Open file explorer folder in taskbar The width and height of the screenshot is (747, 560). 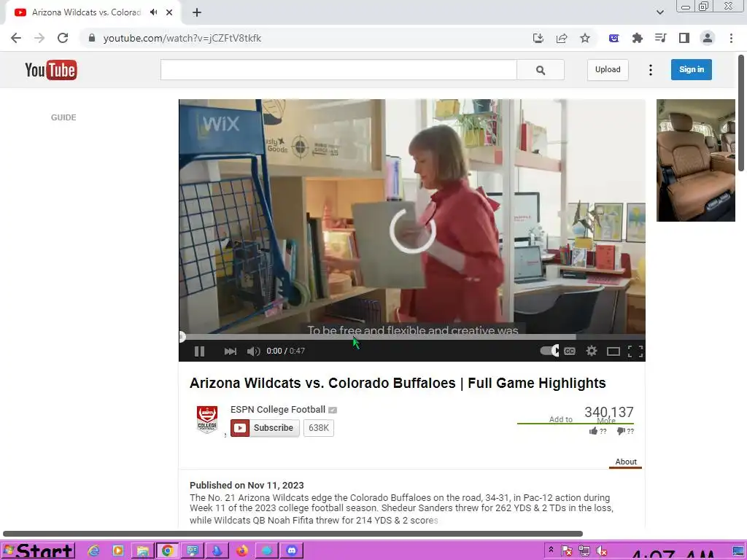tap(142, 551)
